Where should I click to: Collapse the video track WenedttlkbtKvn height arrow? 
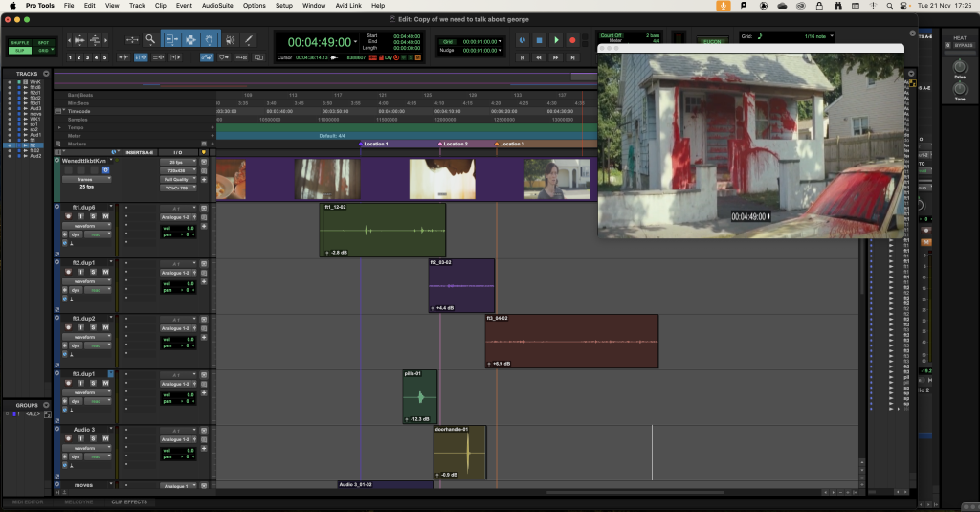click(x=56, y=161)
